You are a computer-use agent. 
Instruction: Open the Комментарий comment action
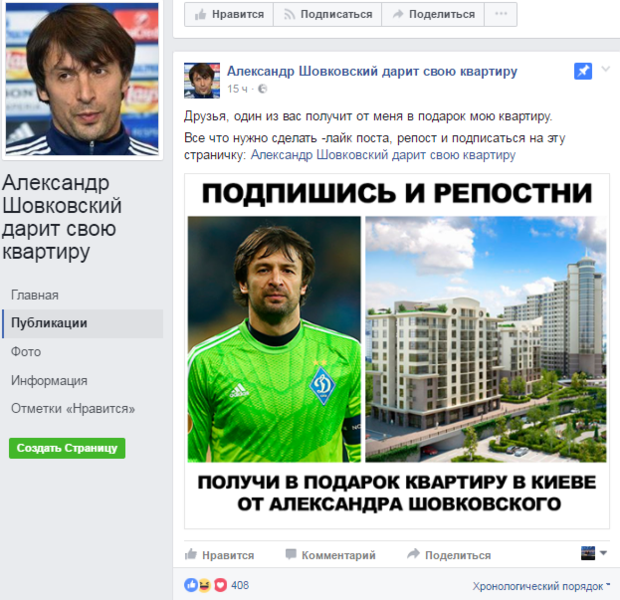(331, 555)
